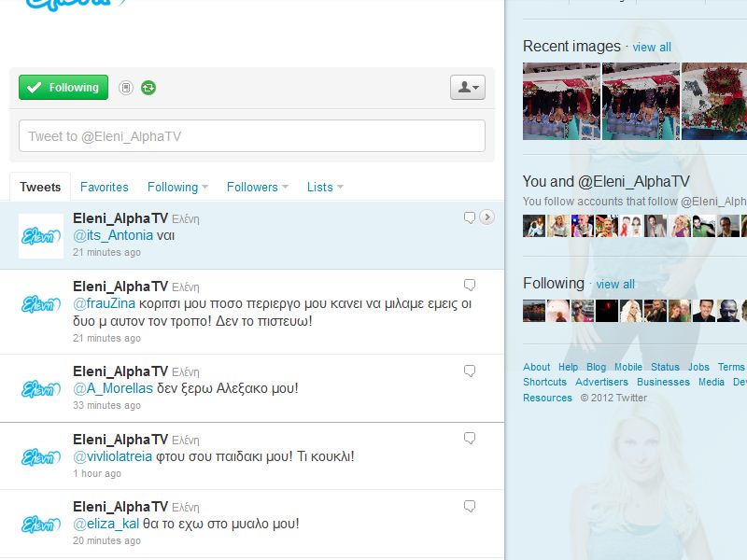
Task: Open the Resources footer link
Action: (547, 398)
